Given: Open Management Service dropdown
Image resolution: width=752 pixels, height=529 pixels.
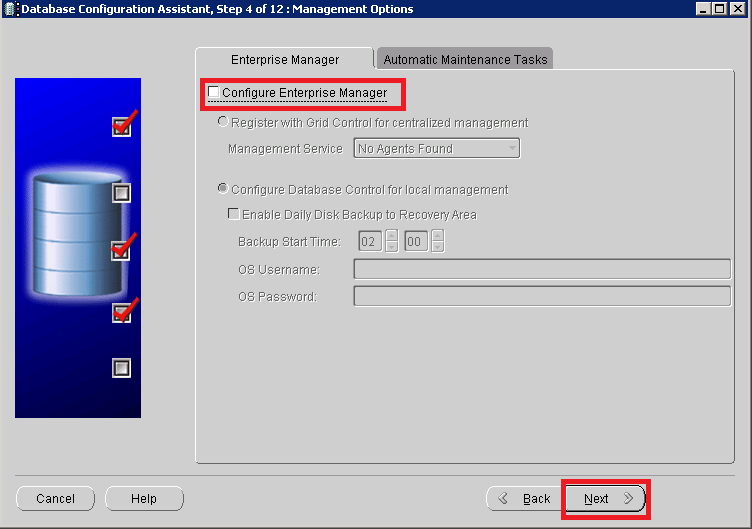Looking at the screenshot, I should coord(436,149).
